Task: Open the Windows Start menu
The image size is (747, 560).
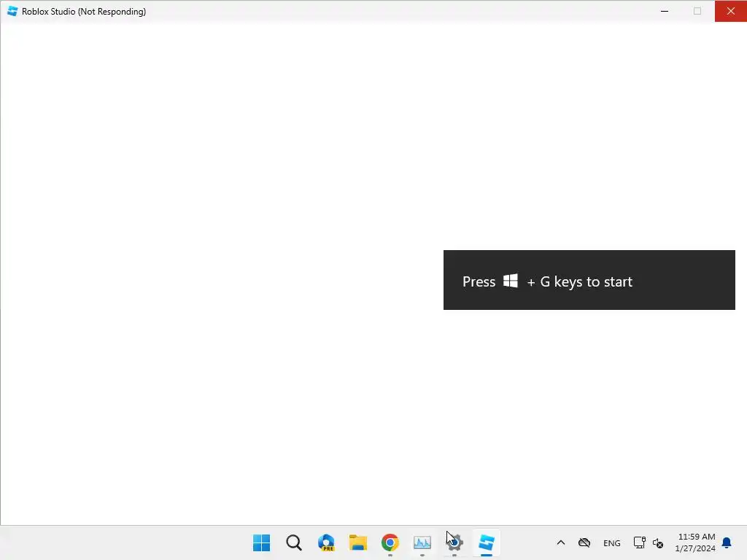Action: (x=262, y=542)
